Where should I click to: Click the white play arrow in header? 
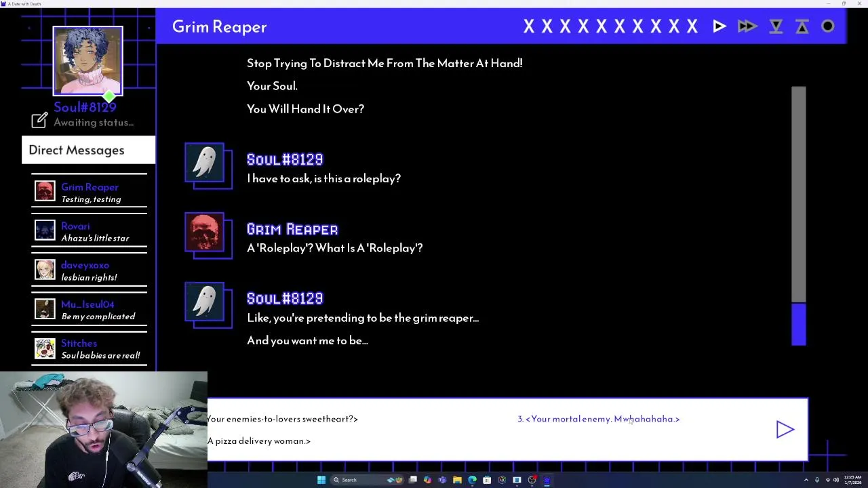coord(719,26)
